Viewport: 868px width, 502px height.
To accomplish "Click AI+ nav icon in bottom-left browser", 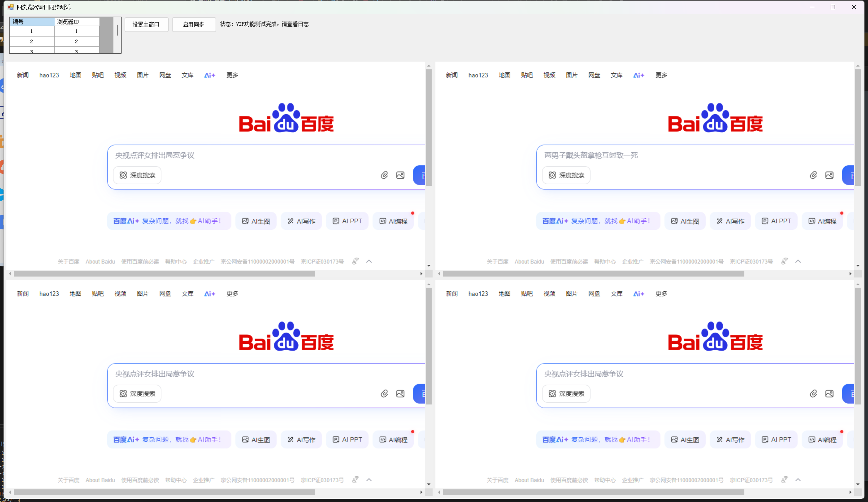I will pos(210,294).
